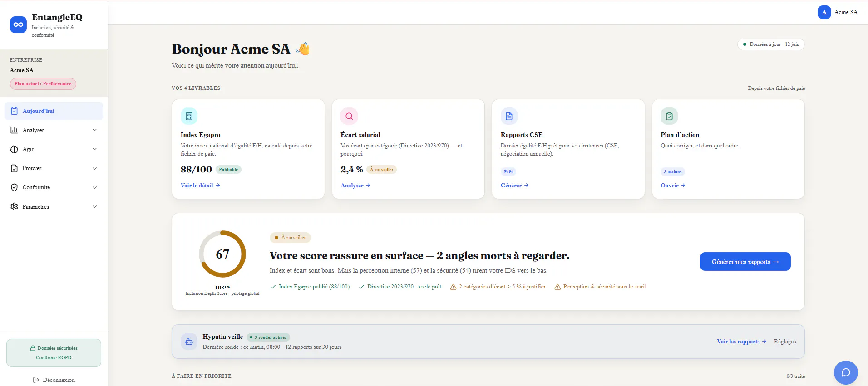
Task: Click the Générer mes rapports button
Action: click(x=745, y=262)
